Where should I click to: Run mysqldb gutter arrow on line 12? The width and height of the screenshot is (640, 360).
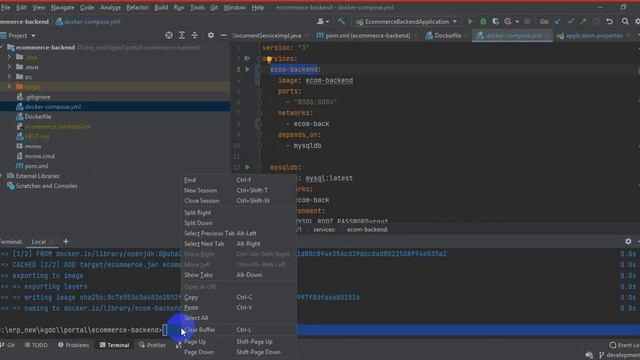247,167
